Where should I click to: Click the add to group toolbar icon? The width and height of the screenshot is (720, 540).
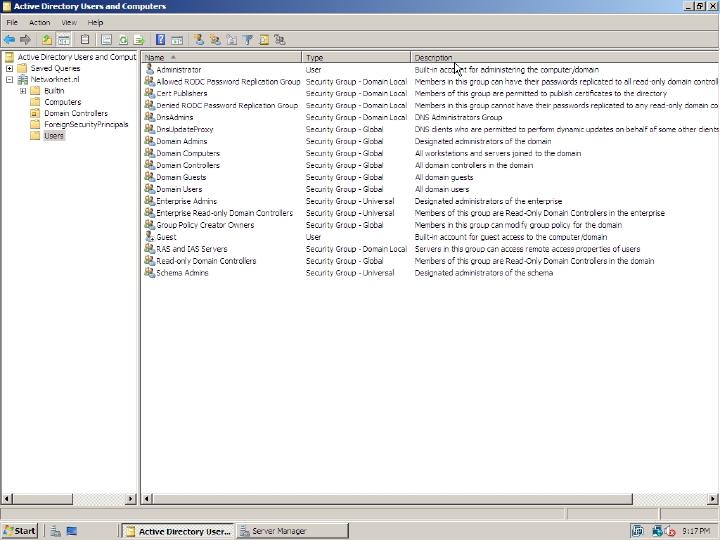[280, 40]
